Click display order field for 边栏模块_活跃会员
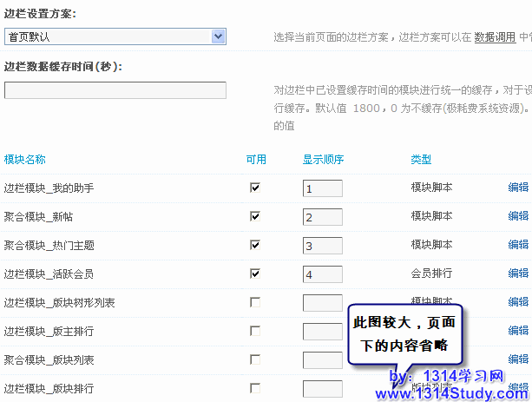 click(x=322, y=274)
